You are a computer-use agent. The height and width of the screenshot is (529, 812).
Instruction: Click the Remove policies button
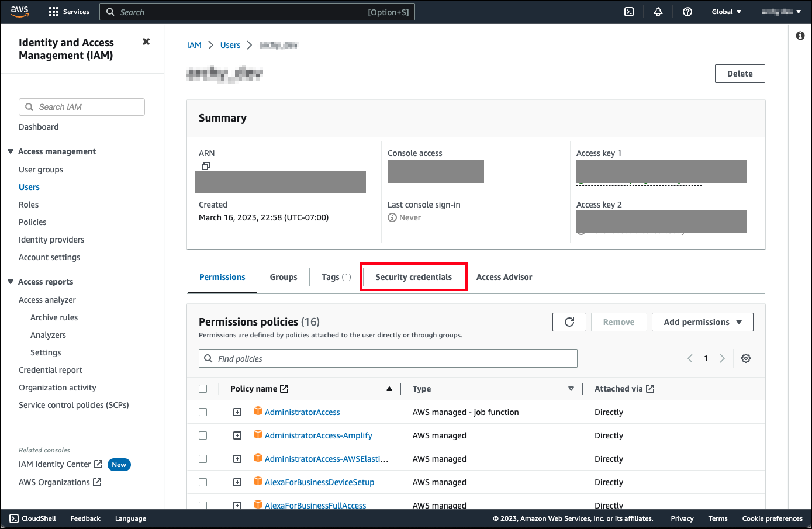coord(618,322)
